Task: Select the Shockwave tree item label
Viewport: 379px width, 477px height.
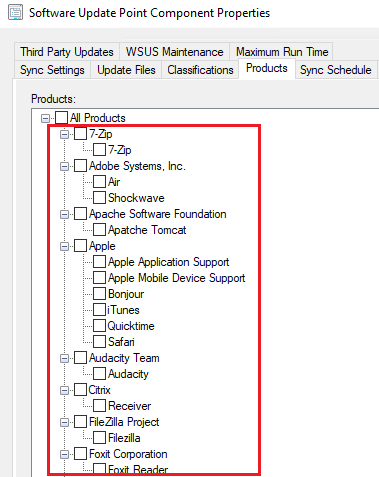Action: click(136, 198)
